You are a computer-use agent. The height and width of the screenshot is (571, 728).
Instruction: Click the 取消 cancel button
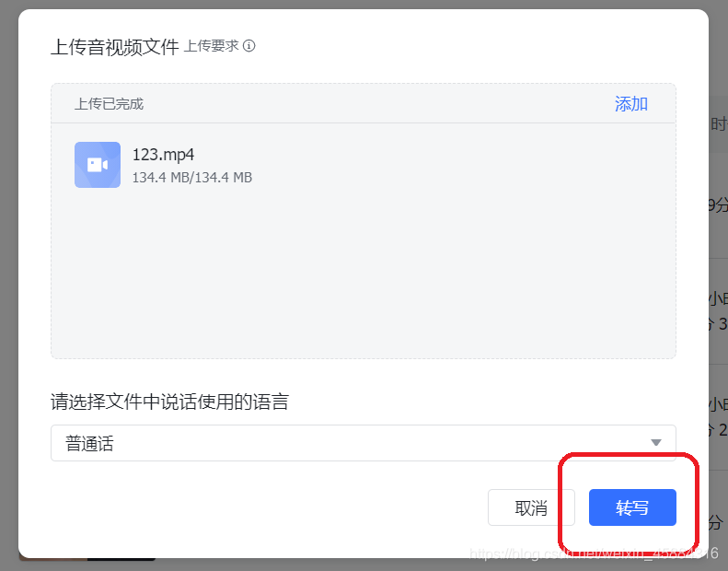[531, 507]
